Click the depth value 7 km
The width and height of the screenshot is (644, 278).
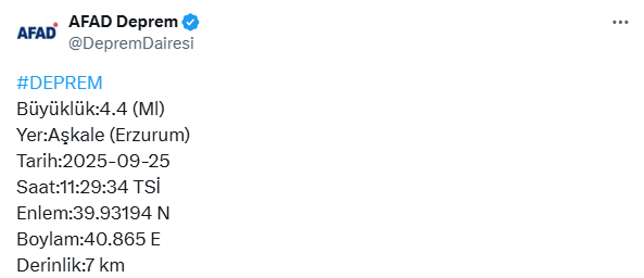pos(105,265)
